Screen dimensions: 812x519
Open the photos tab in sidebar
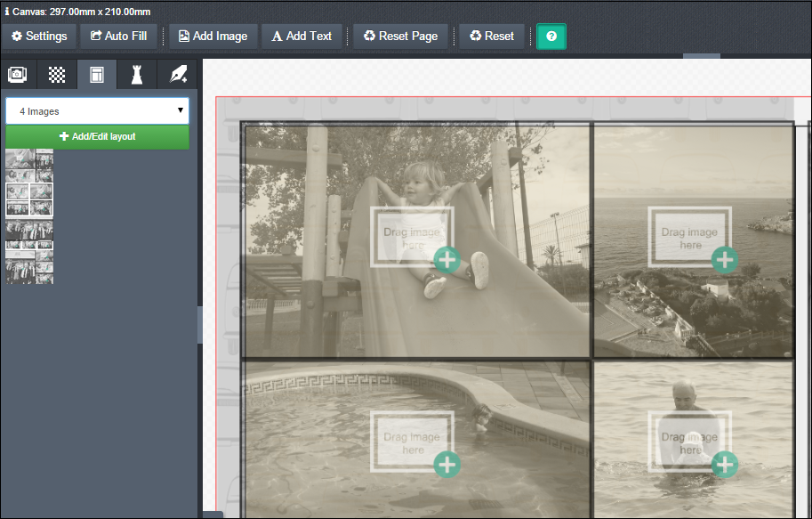17,76
